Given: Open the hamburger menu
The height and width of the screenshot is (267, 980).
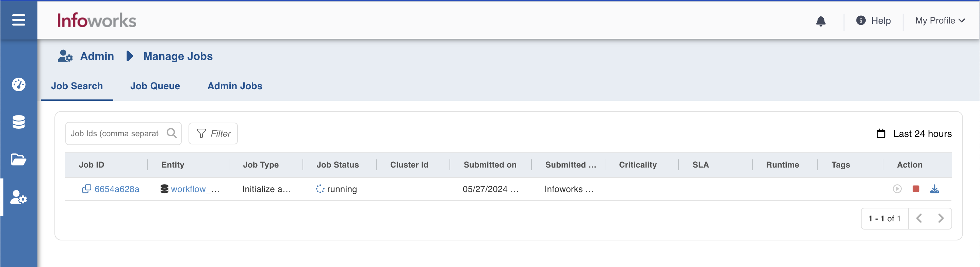Looking at the screenshot, I should coord(18,20).
